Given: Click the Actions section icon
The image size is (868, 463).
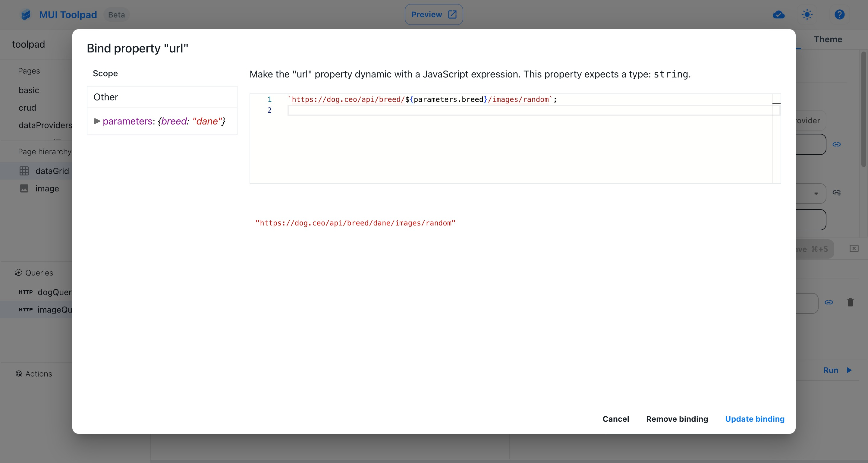Looking at the screenshot, I should tap(18, 374).
